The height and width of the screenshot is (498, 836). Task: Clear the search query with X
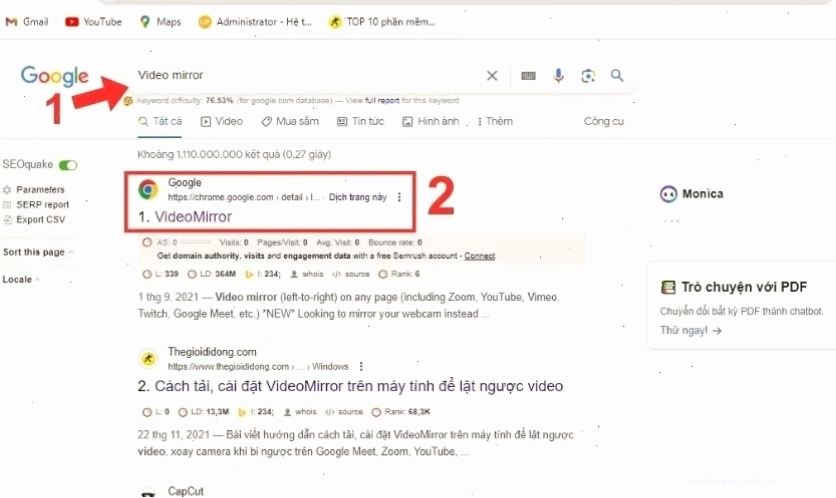[492, 76]
